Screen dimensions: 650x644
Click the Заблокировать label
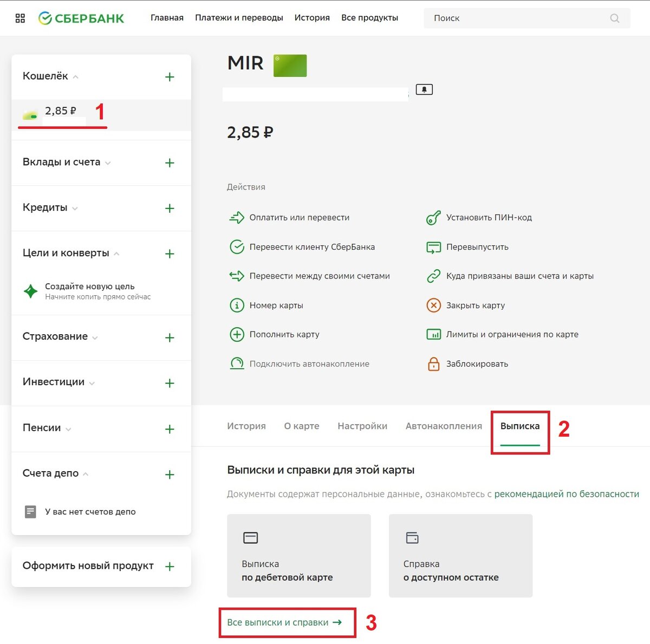(477, 364)
